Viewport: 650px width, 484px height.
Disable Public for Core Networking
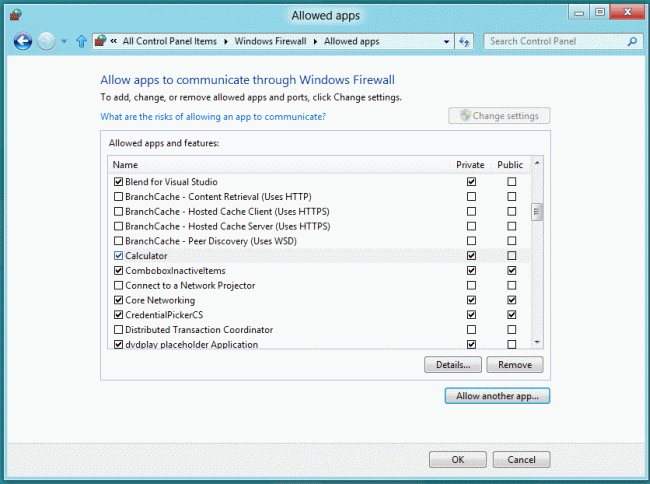pyautogui.click(x=512, y=300)
